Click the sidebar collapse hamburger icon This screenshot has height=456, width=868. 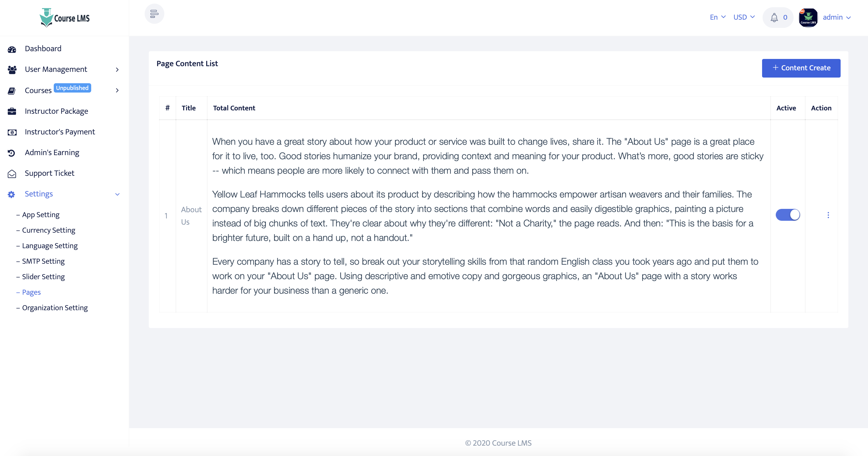pos(154,14)
